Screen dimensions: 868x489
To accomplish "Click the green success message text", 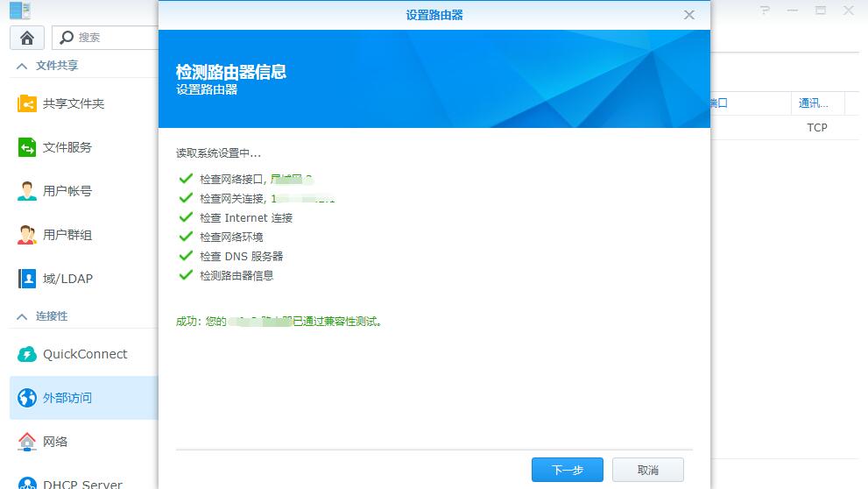I will (279, 322).
